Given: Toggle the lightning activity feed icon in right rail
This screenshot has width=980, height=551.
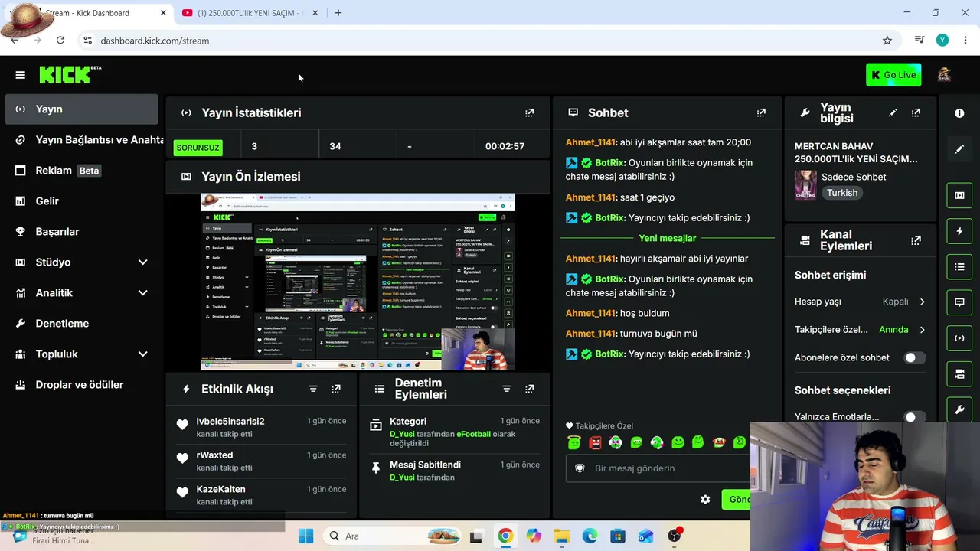Looking at the screenshot, I should pyautogui.click(x=959, y=231).
